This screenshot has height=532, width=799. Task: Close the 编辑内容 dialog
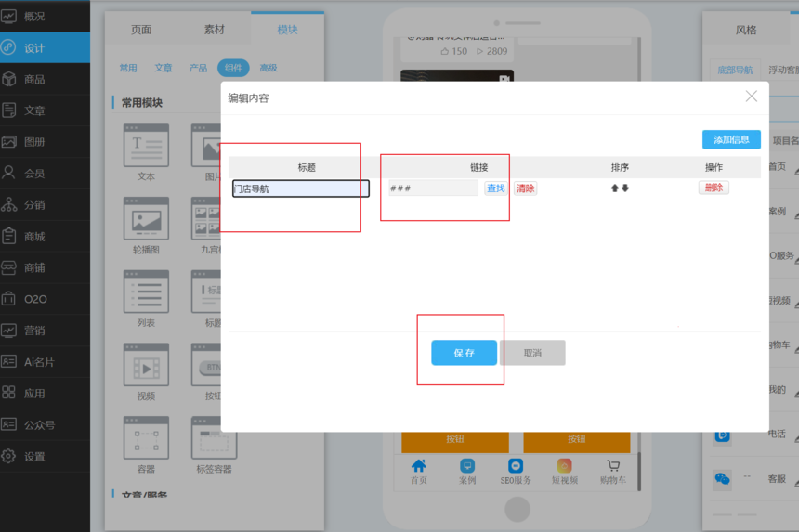point(751,97)
